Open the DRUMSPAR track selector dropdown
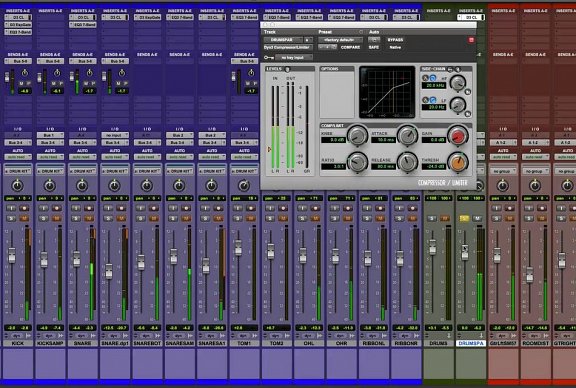Viewport: 576px width, 388px height. pos(282,40)
